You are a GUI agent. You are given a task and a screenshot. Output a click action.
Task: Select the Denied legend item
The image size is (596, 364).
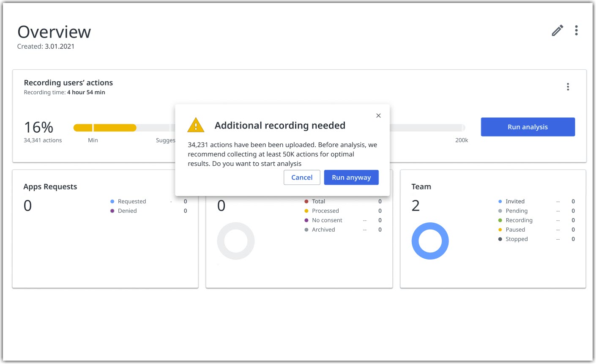coord(123,211)
